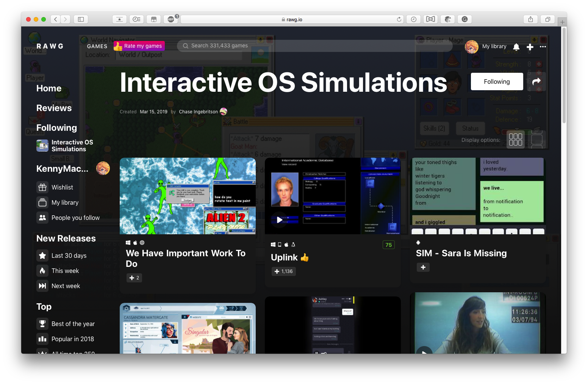
Task: Open My library in sidebar
Action: (58, 202)
